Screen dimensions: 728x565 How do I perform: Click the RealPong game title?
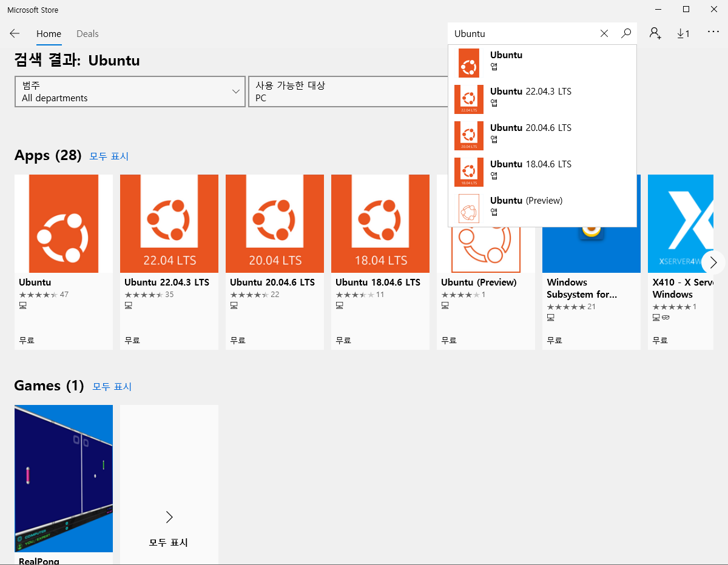click(x=39, y=561)
